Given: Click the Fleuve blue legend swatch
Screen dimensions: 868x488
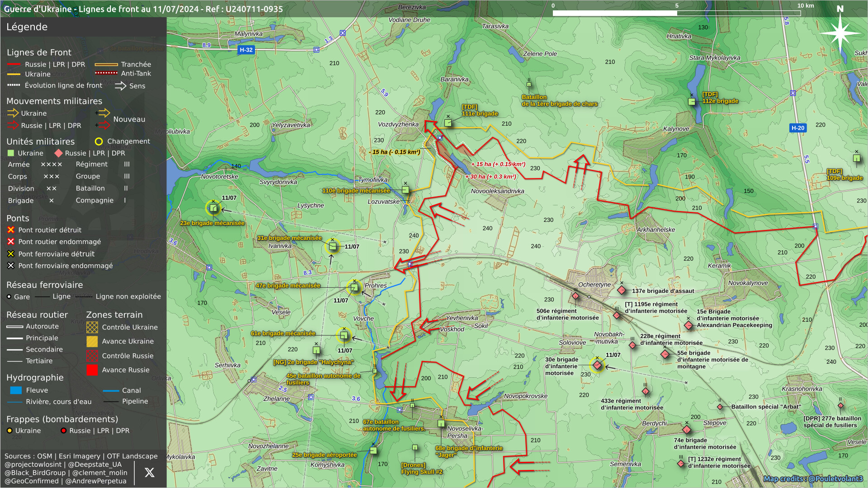Looking at the screenshot, I should pyautogui.click(x=16, y=390).
